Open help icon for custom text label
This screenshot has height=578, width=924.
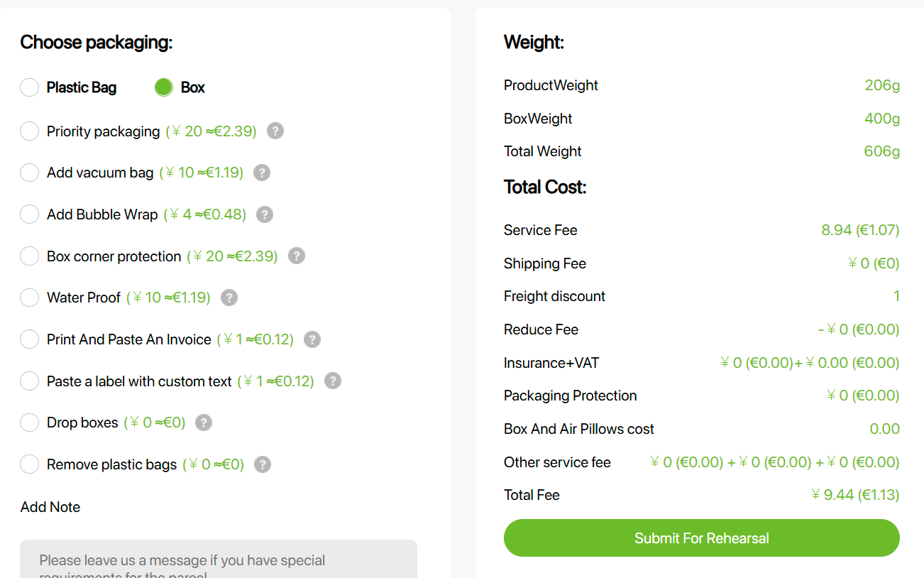click(333, 381)
